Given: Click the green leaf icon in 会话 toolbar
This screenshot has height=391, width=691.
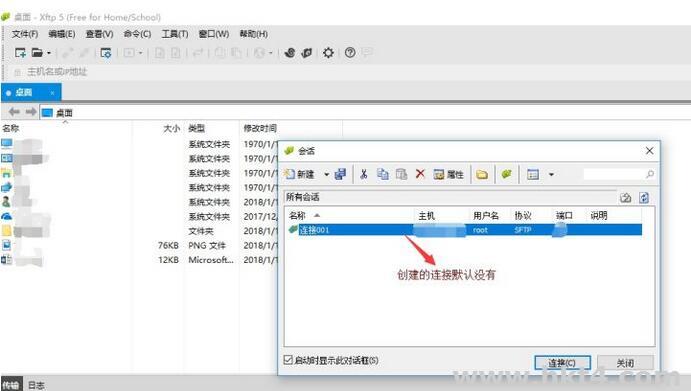Looking at the screenshot, I should (x=506, y=174).
